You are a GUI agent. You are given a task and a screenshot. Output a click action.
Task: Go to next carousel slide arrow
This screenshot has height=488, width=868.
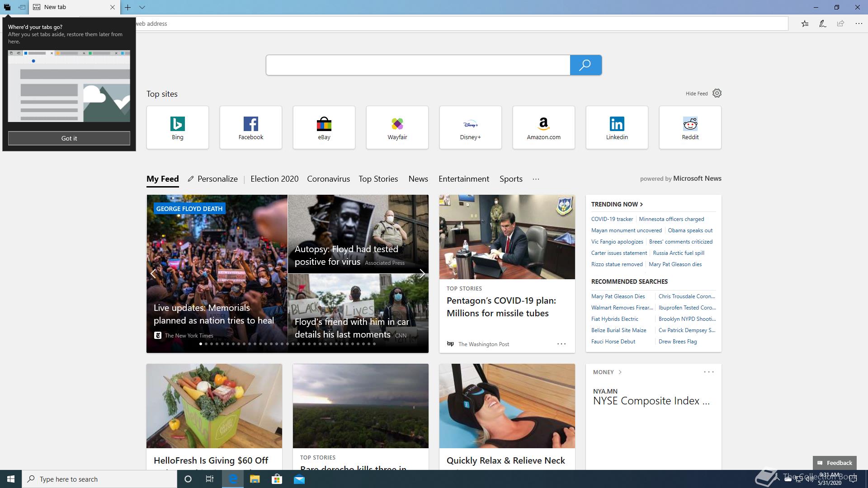pos(422,274)
